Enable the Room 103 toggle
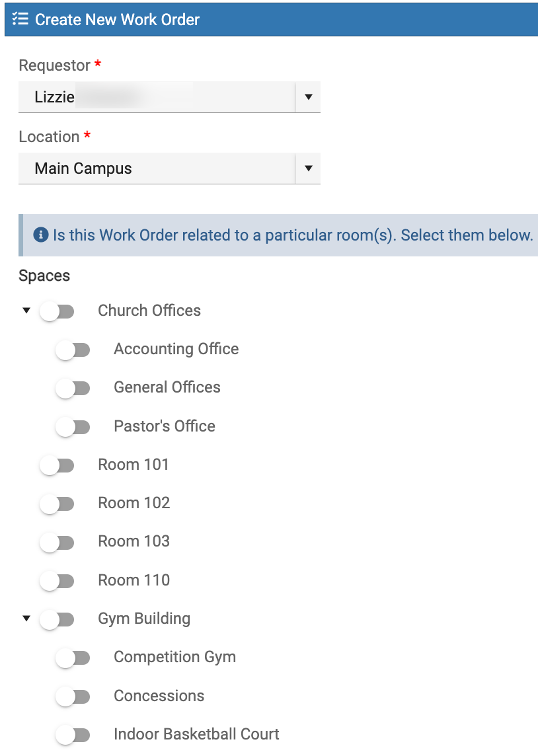 click(57, 543)
